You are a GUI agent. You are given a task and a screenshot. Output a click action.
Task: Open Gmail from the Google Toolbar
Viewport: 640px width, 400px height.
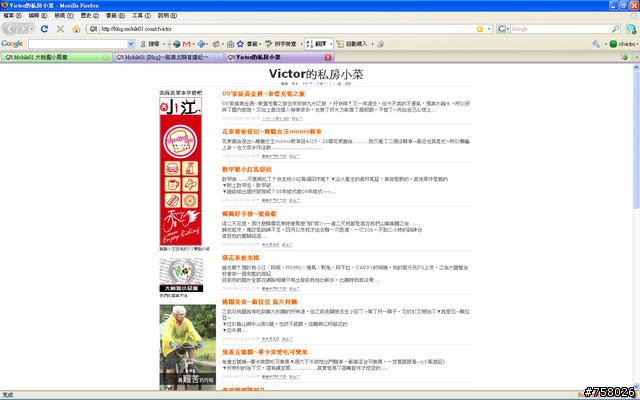(x=187, y=44)
